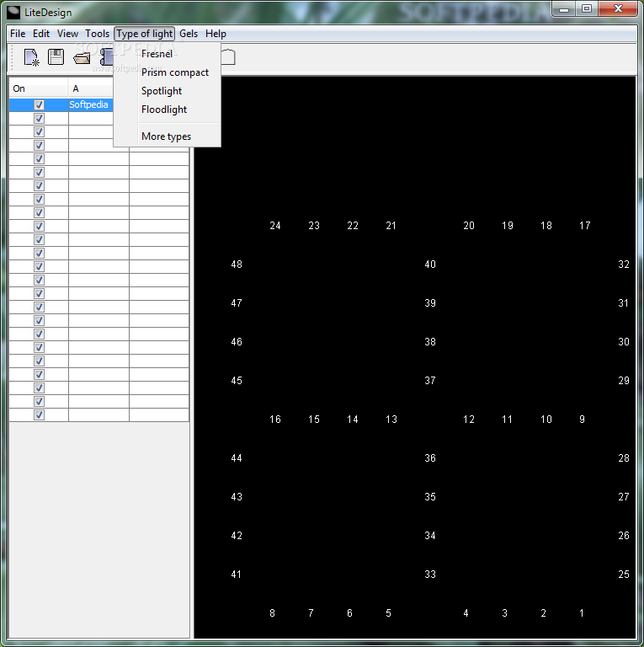Click the Save floppy disk icon
Image resolution: width=644 pixels, height=647 pixels.
pyautogui.click(x=56, y=57)
